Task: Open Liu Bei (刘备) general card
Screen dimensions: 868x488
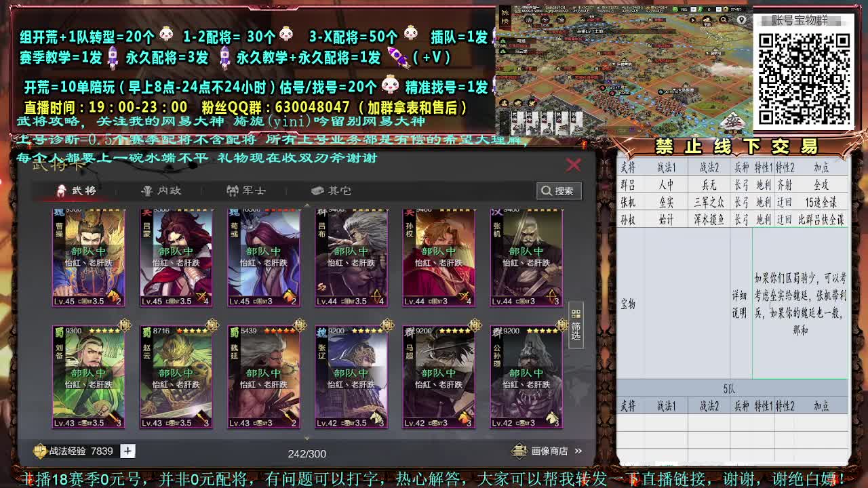Action: (89, 377)
